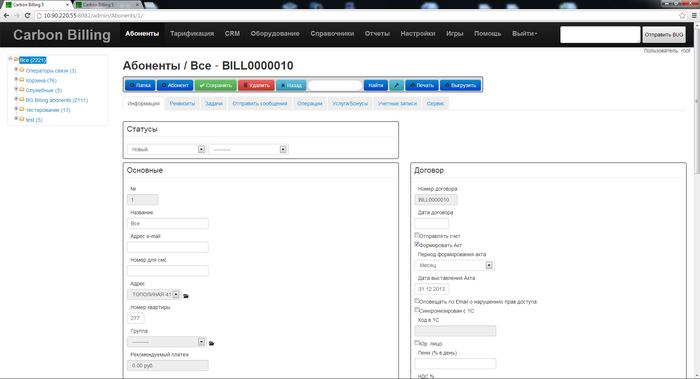Image resolution: width=700 pixels, height=379 pixels.
Task: Bookmark page with the star icon
Action: (x=682, y=16)
